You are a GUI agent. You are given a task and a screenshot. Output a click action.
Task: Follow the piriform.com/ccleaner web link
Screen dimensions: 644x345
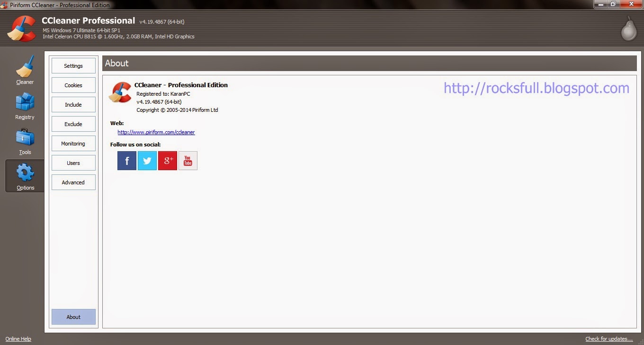(156, 132)
